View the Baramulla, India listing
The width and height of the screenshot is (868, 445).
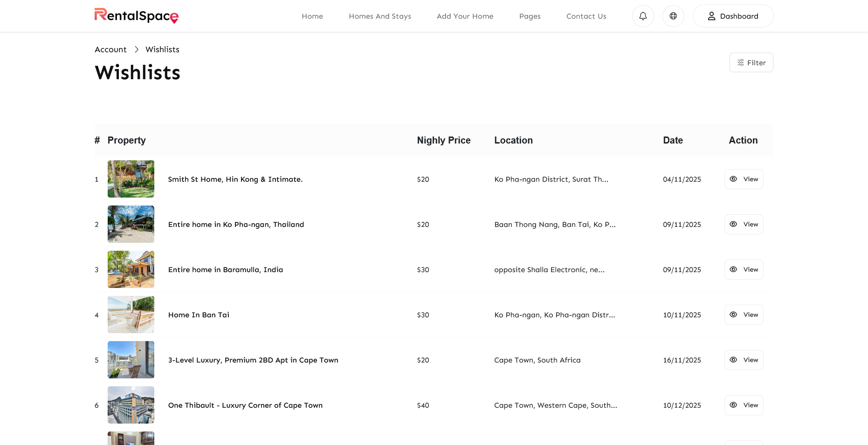coord(744,269)
